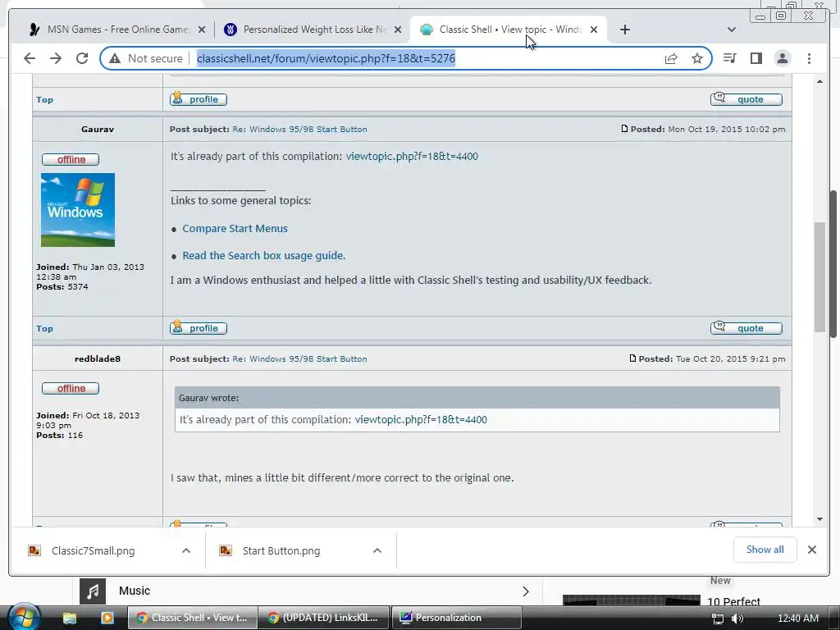840x630 pixels.
Task: Jump to Top below Gaurav's post
Action: tap(44, 328)
